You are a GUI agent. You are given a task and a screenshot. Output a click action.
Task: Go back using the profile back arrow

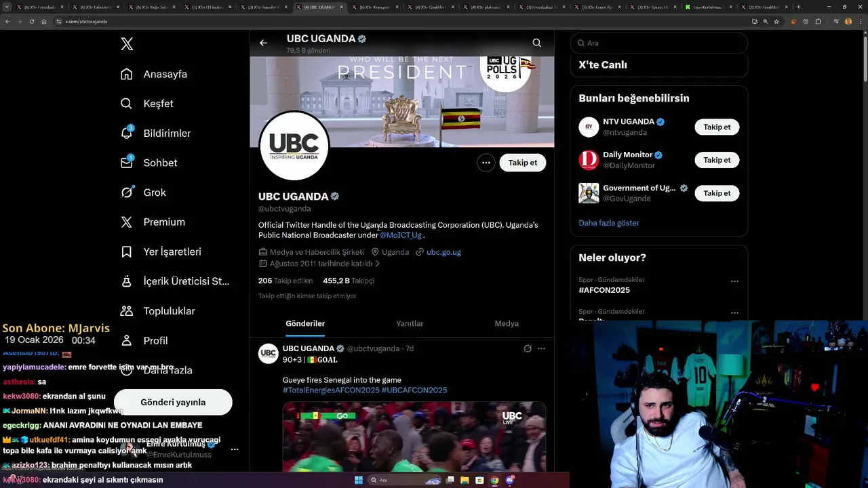pyautogui.click(x=264, y=43)
